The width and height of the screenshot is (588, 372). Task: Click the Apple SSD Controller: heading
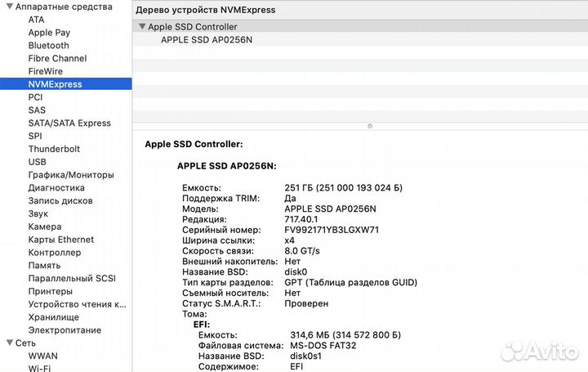(x=194, y=144)
